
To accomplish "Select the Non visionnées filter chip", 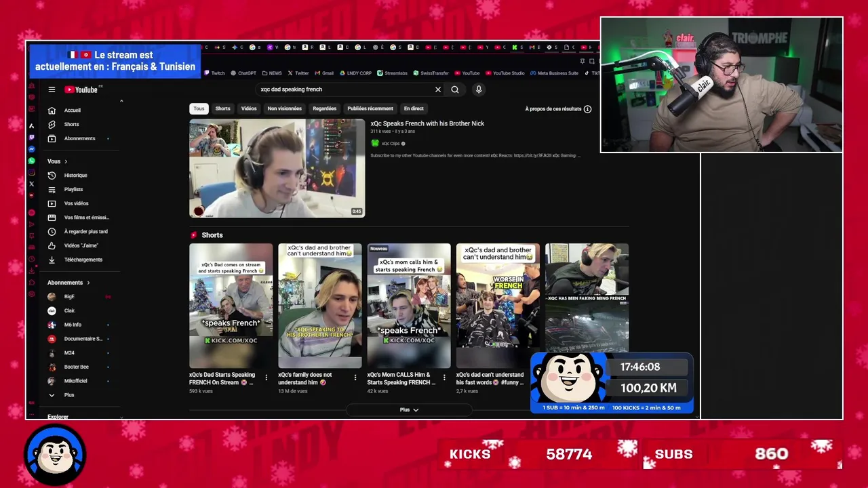I will click(x=285, y=108).
